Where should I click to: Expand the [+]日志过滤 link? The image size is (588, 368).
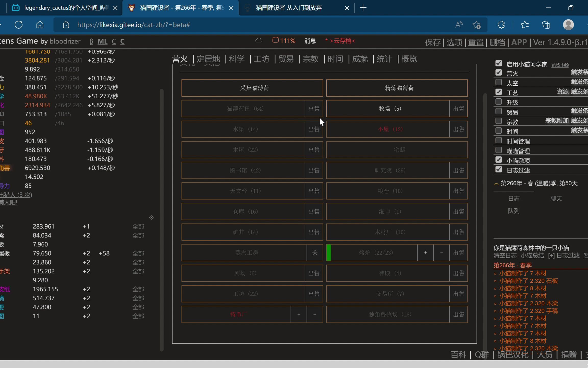click(564, 255)
